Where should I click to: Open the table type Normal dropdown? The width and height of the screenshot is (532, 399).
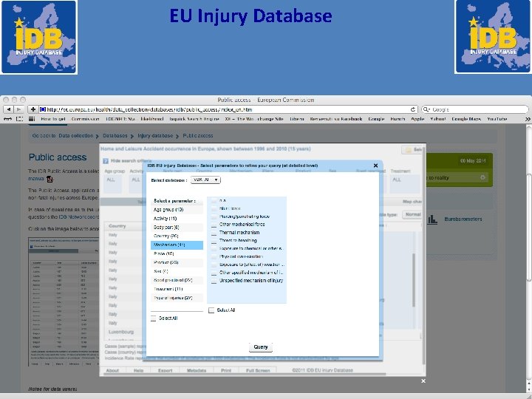tap(412, 215)
